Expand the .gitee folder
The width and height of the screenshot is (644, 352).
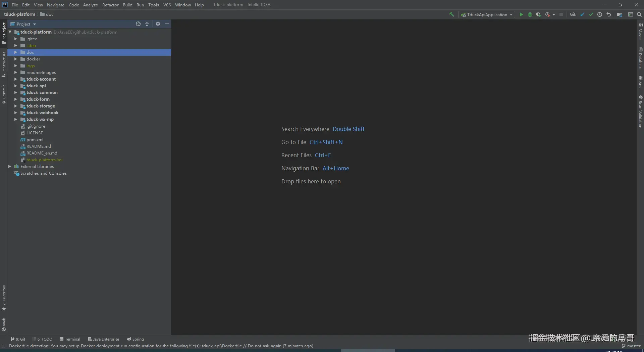tap(15, 39)
